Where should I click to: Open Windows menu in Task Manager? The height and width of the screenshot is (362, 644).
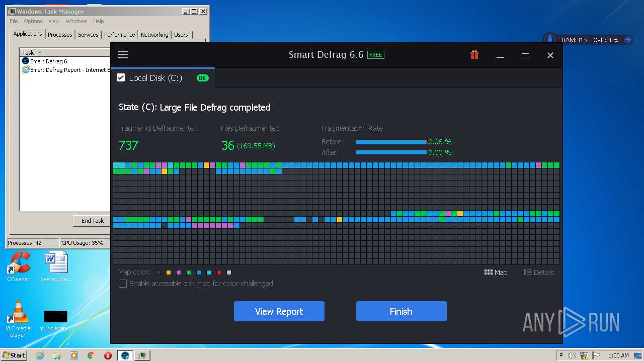tap(76, 21)
